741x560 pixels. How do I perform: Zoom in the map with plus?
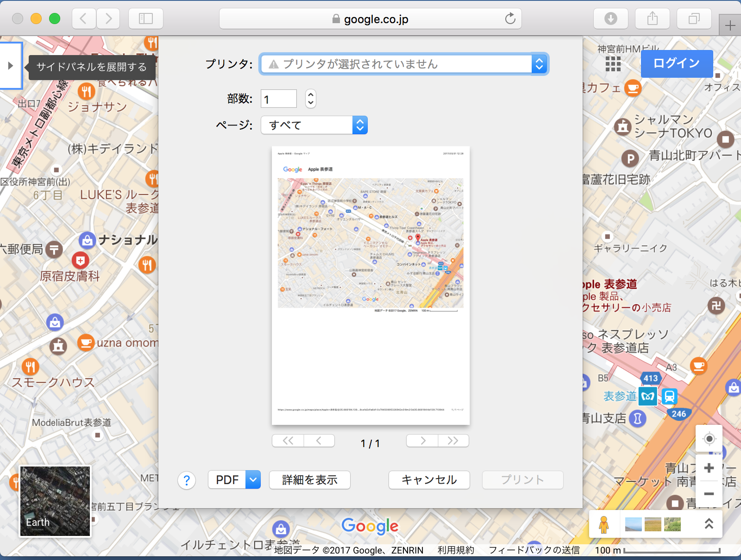point(709,468)
